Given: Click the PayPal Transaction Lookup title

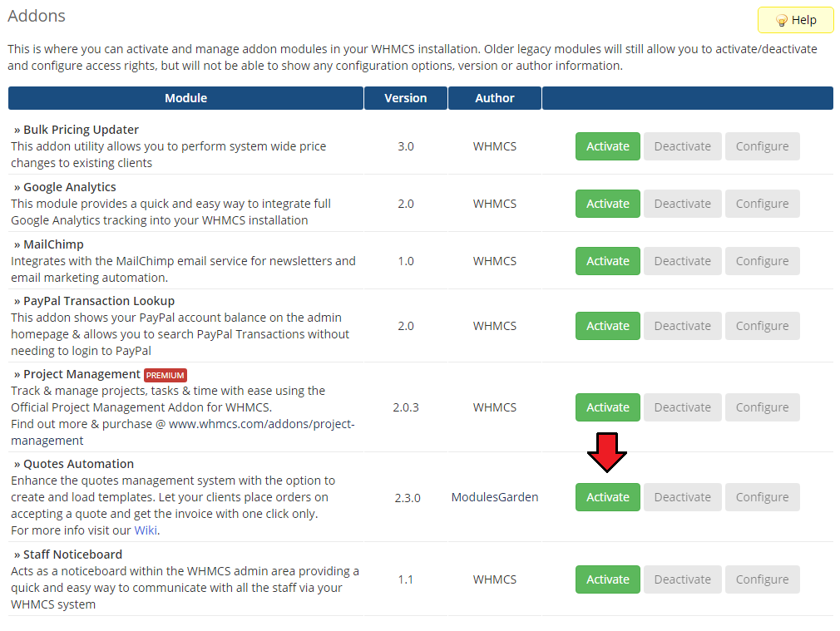Looking at the screenshot, I should click(x=99, y=301).
